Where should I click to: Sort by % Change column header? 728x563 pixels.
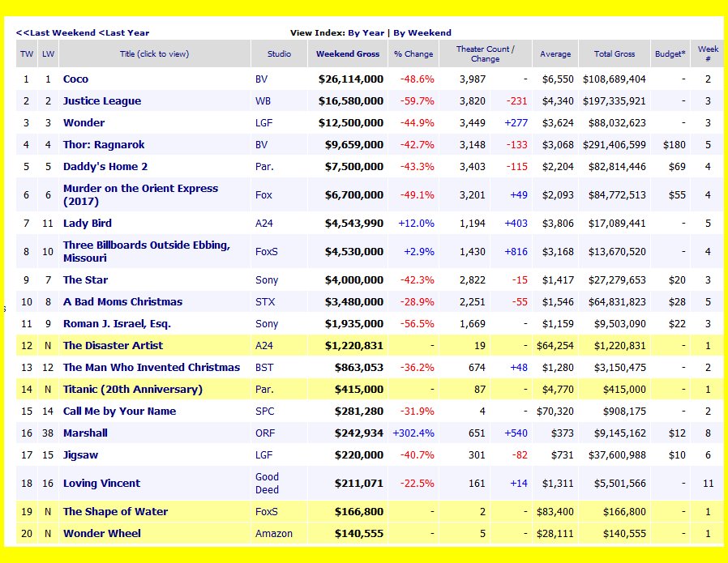[x=413, y=53]
